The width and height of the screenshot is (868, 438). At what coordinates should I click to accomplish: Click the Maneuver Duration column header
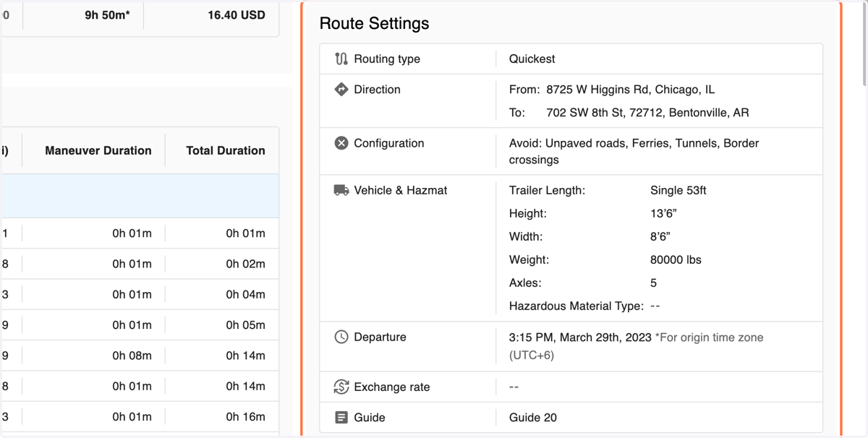(98, 150)
